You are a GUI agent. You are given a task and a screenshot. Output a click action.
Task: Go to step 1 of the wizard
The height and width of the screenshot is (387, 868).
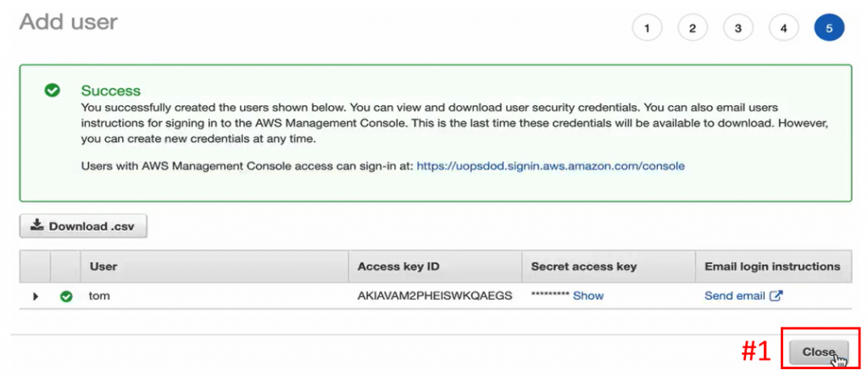(647, 28)
